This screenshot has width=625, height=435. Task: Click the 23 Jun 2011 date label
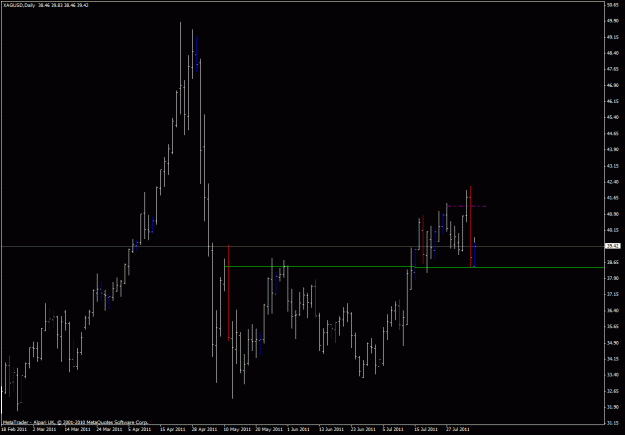click(x=364, y=430)
